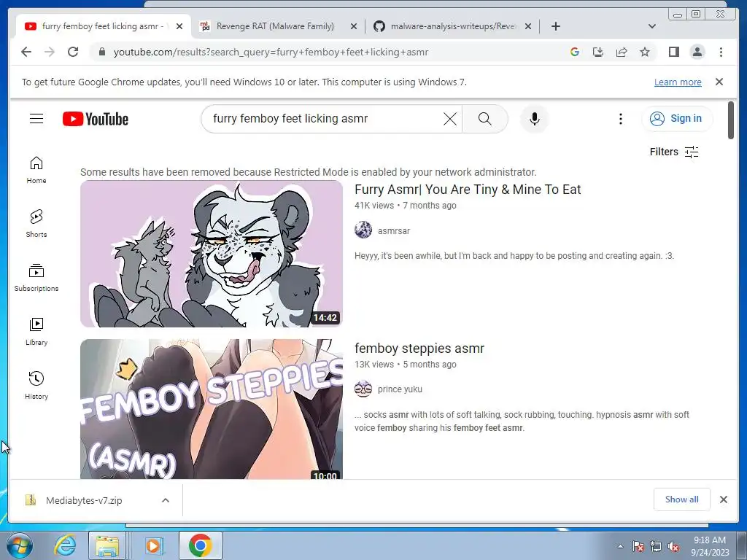Go to the YouTube logo homepage

click(x=96, y=119)
